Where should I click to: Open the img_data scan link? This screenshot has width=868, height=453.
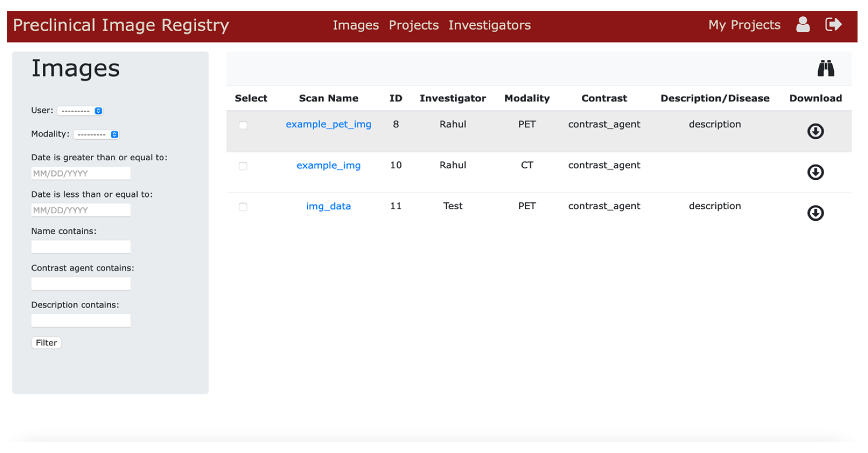pos(328,206)
